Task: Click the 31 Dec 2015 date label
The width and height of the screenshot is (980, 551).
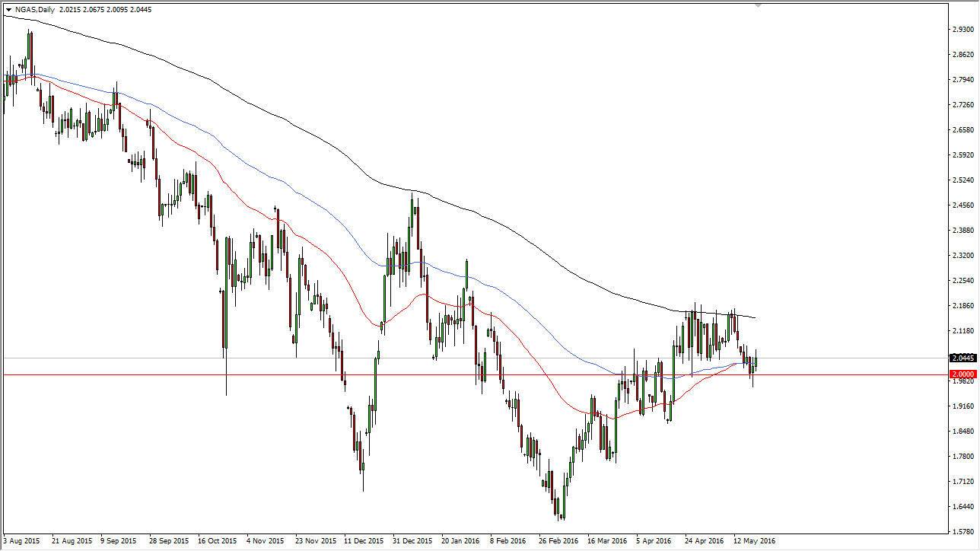Action: point(413,541)
